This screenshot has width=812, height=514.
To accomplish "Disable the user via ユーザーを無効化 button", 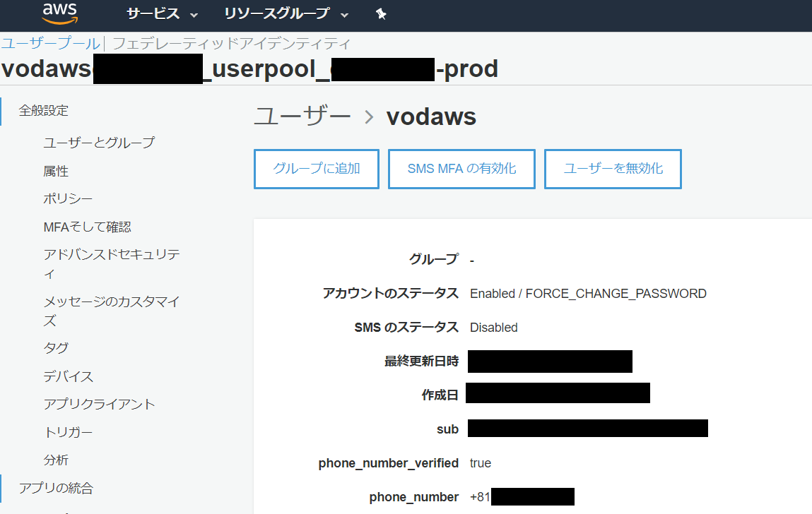I will pos(612,169).
